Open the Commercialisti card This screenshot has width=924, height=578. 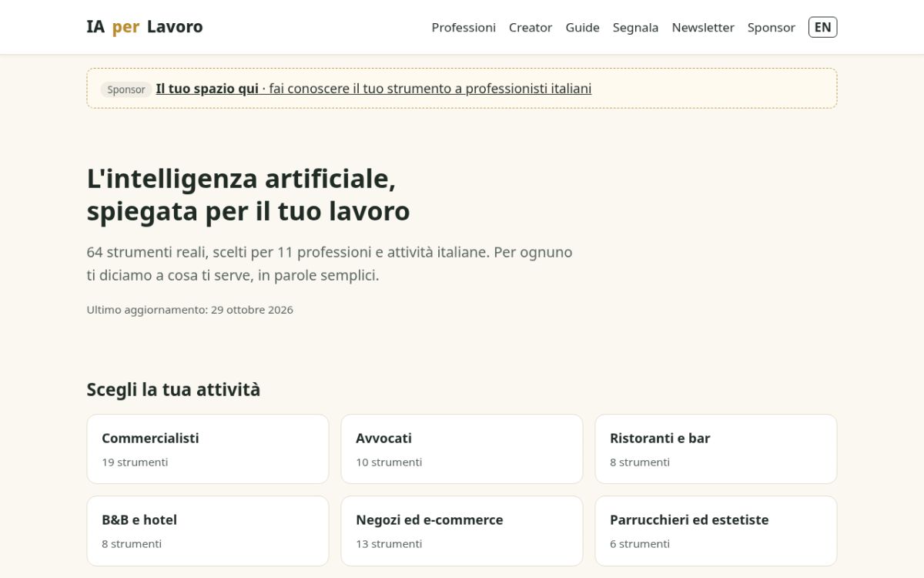click(x=208, y=449)
